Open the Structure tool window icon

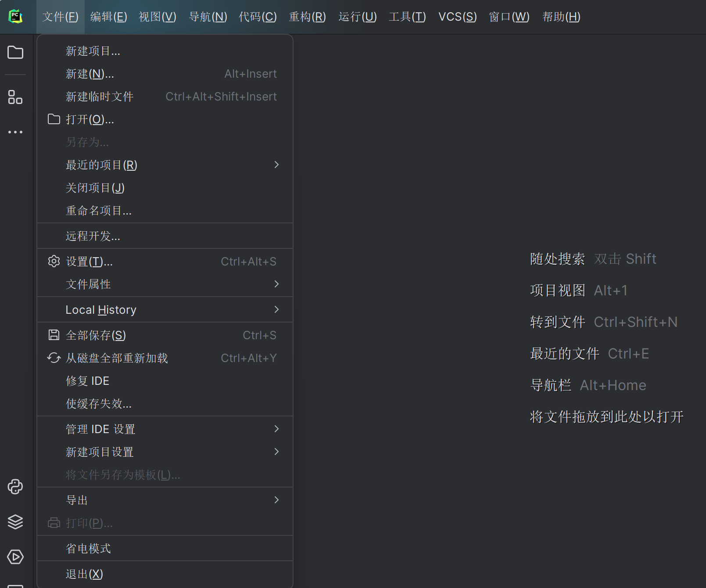click(15, 97)
